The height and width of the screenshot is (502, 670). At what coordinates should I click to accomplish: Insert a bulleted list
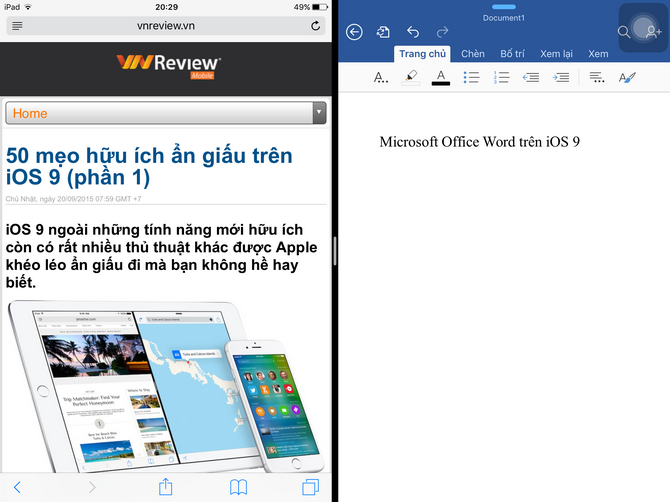point(472,77)
